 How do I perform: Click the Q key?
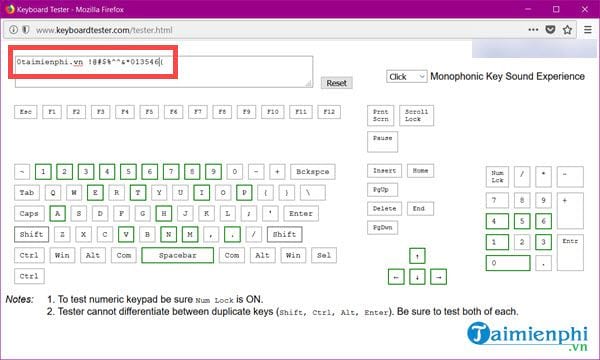pyautogui.click(x=53, y=193)
